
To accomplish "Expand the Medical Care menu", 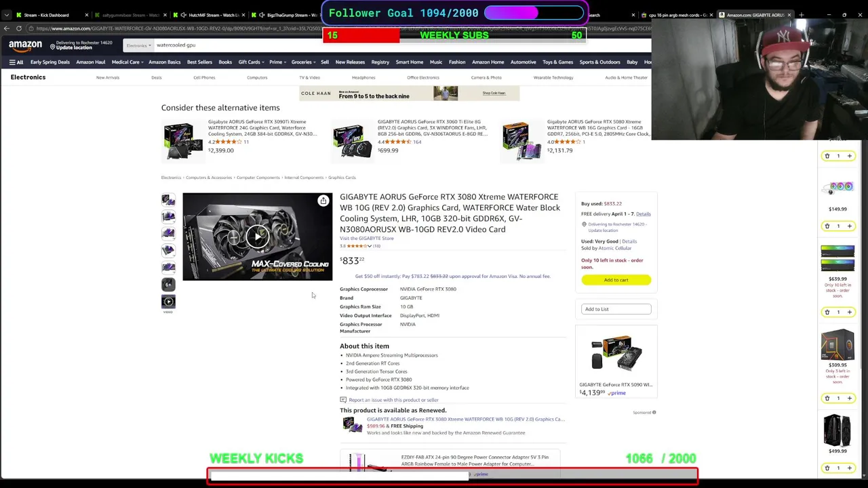I will 127,62.
